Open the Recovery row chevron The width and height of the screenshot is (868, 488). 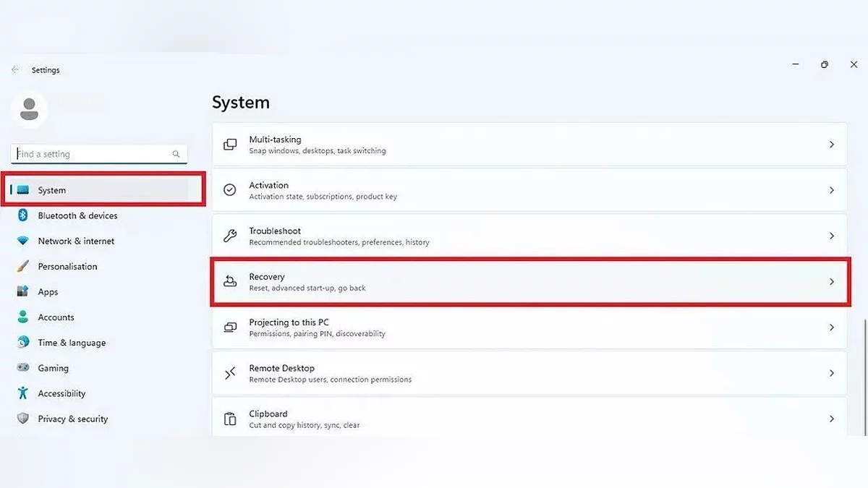click(832, 282)
